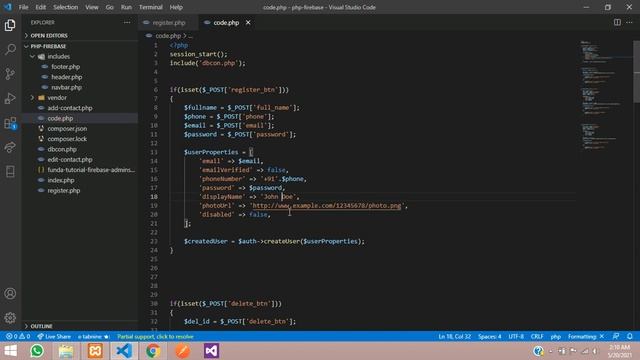Screen dimensions: 640x360
Task: Open notifications bell in status bar
Action: point(630,336)
